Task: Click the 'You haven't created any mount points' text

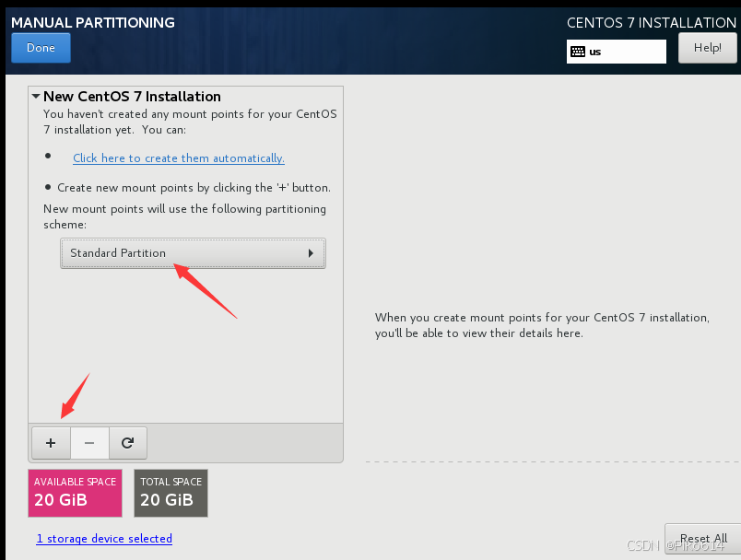Action: (190, 122)
